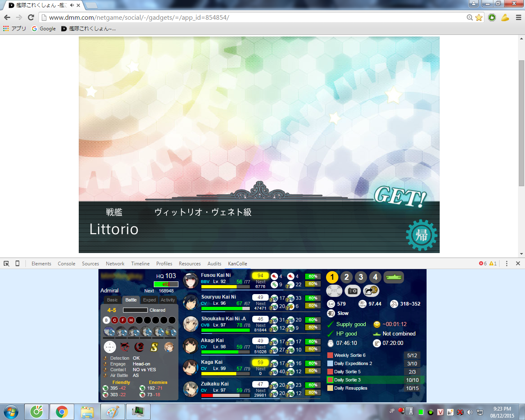Open the file explorer taskbar icon
525x420 pixels.
(87, 412)
